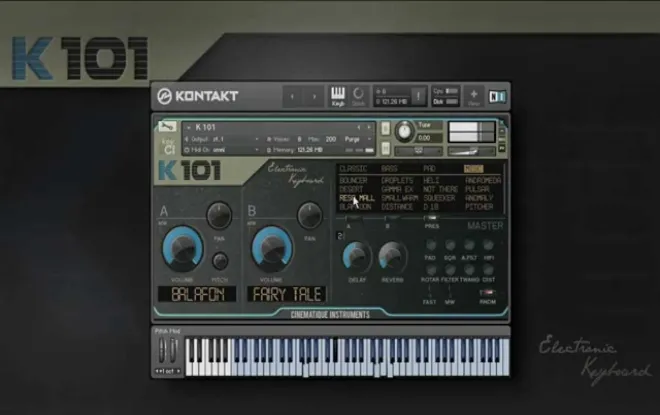The height and width of the screenshot is (415, 660).
Task: Click layer A pitch knob
Action: pyautogui.click(x=220, y=261)
